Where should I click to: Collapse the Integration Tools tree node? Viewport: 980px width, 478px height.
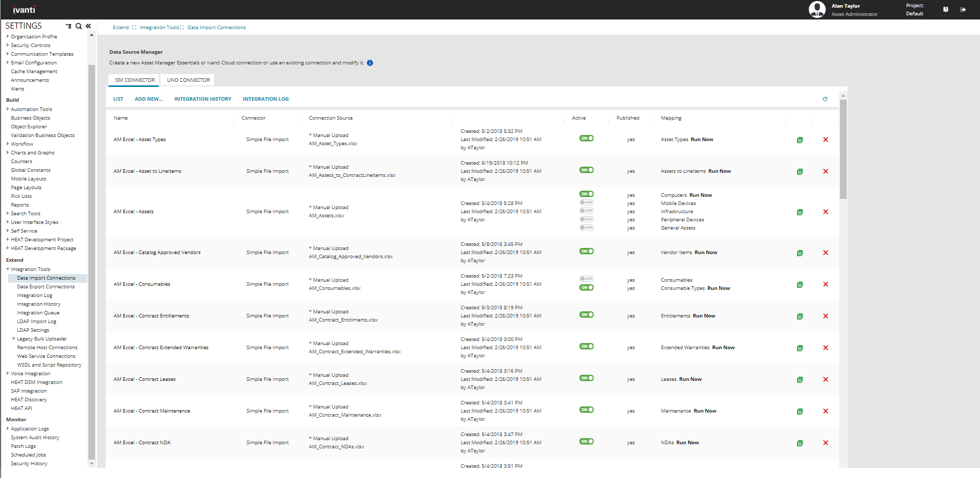point(8,269)
